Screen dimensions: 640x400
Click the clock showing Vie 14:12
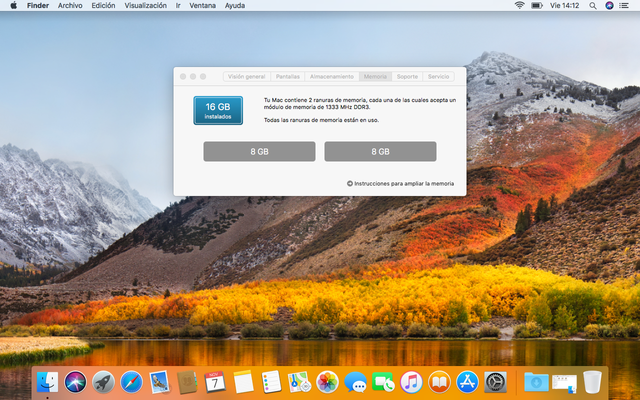click(564, 5)
